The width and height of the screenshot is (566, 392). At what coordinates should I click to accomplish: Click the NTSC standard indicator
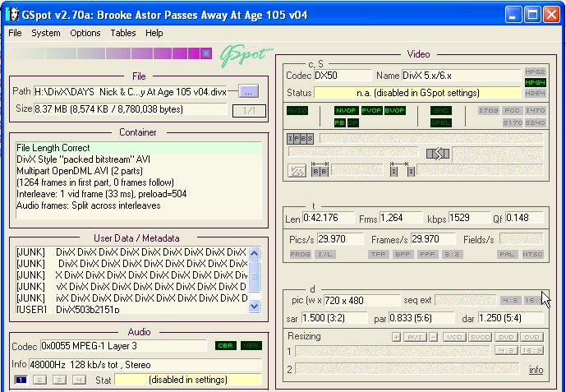pyautogui.click(x=532, y=254)
